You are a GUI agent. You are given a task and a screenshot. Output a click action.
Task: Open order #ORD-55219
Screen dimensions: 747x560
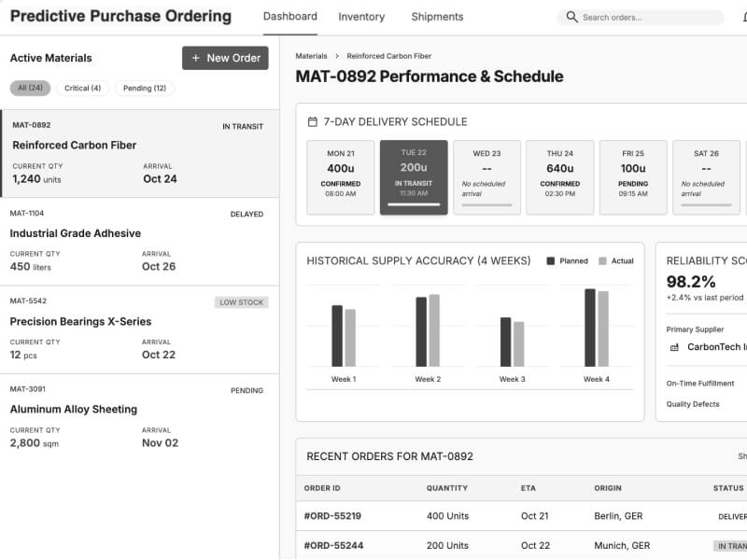point(332,516)
